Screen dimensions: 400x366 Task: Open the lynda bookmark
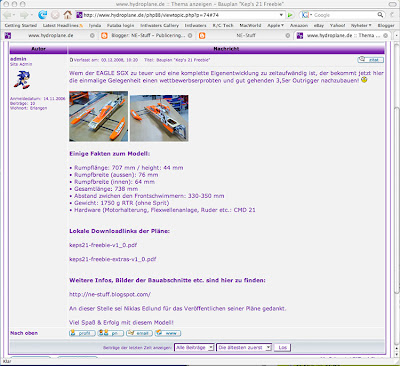(95, 25)
